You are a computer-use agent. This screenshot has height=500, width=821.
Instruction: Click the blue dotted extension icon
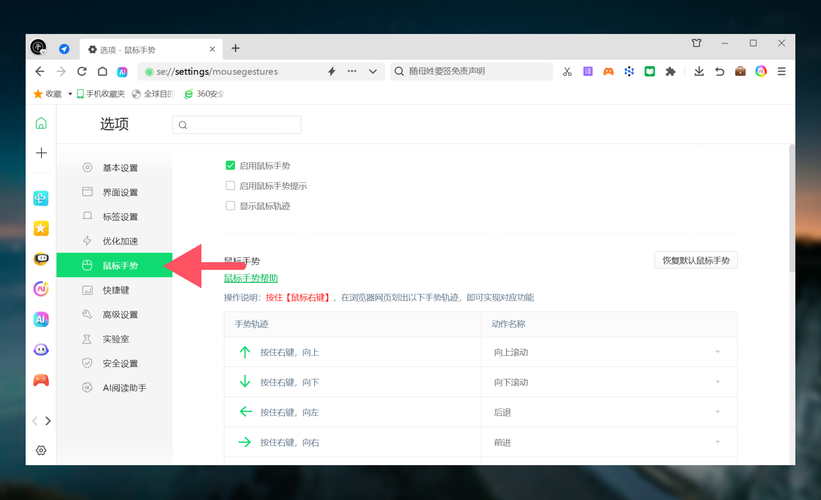(x=629, y=71)
